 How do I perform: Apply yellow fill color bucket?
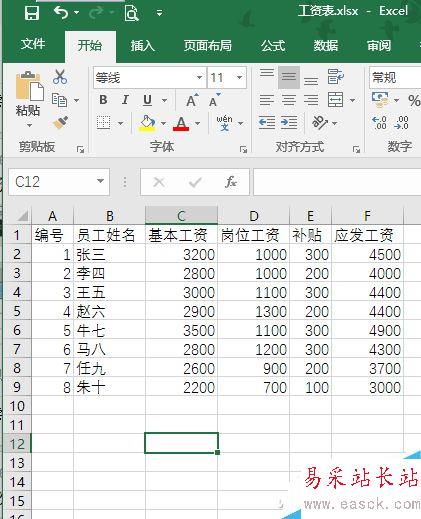tap(147, 123)
